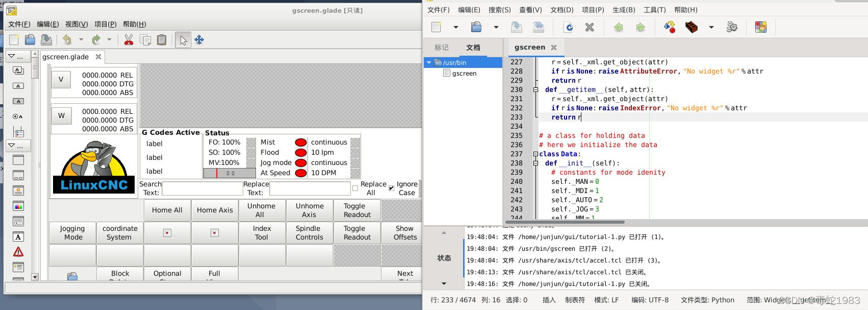Click the Redo arrow icon in Glade
868x310 pixels.
(96, 40)
